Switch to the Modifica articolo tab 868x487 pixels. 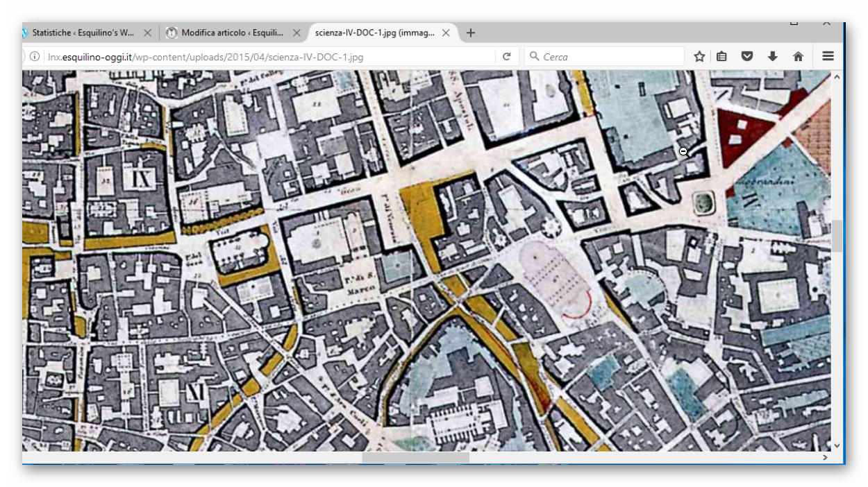pos(232,33)
